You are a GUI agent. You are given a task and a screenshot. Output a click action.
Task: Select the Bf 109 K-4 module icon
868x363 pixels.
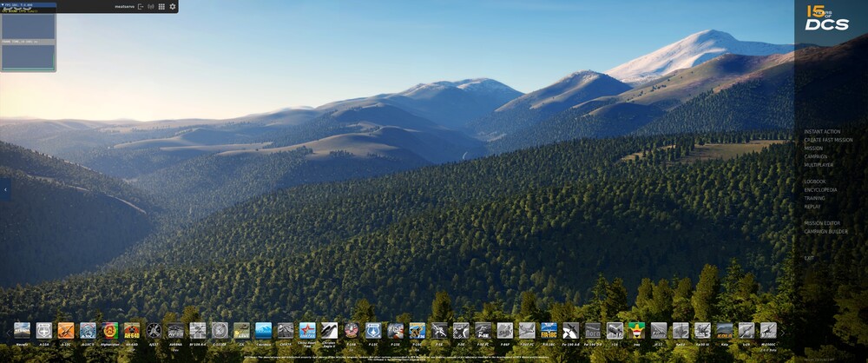(x=198, y=330)
